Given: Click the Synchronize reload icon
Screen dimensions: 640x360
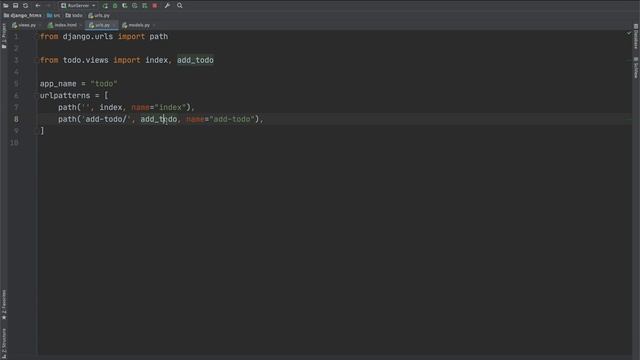Looking at the screenshot, I should pos(26,6).
